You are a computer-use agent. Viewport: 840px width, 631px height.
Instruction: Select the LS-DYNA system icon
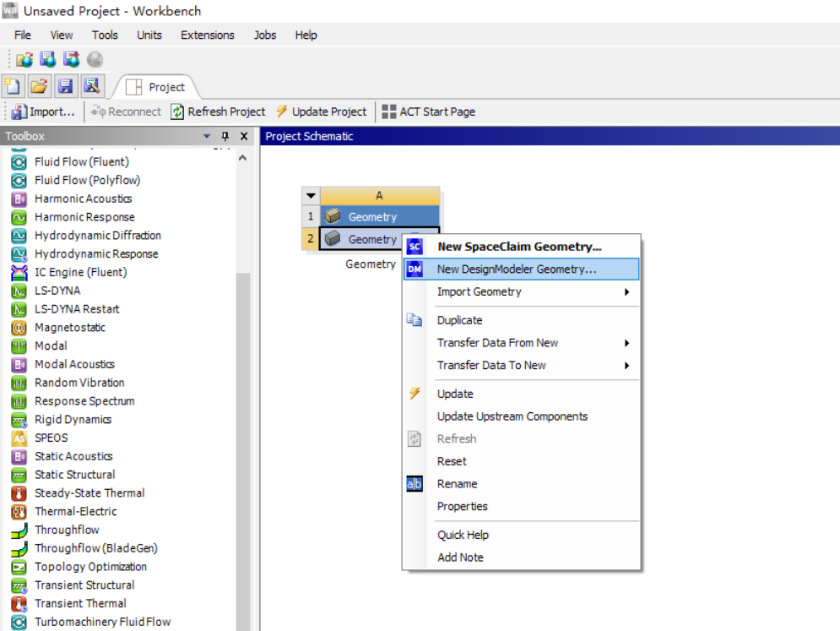[x=19, y=291]
